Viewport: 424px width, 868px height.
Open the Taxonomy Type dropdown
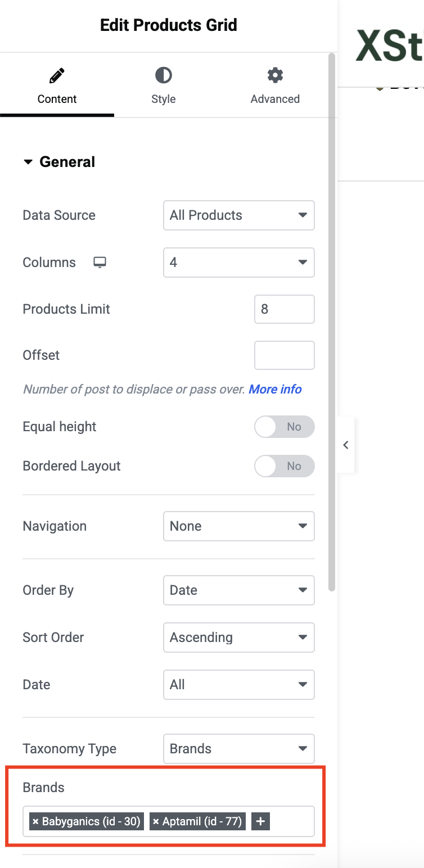tap(239, 749)
